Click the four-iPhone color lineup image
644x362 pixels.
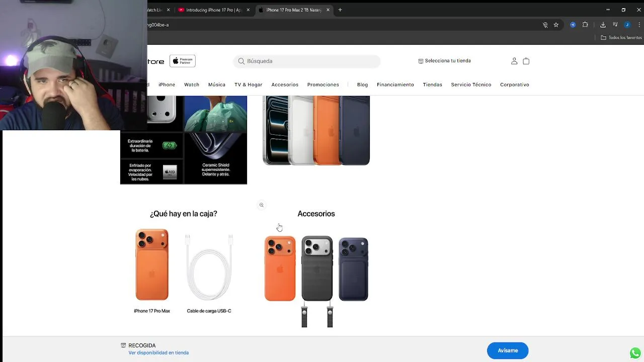(316, 130)
